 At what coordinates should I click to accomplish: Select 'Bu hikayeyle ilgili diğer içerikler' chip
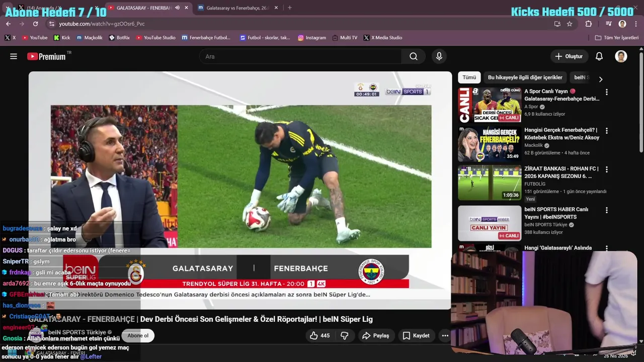(x=525, y=77)
